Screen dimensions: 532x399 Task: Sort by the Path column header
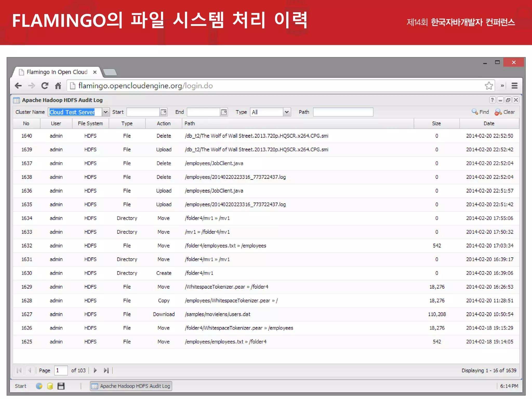tap(298, 124)
